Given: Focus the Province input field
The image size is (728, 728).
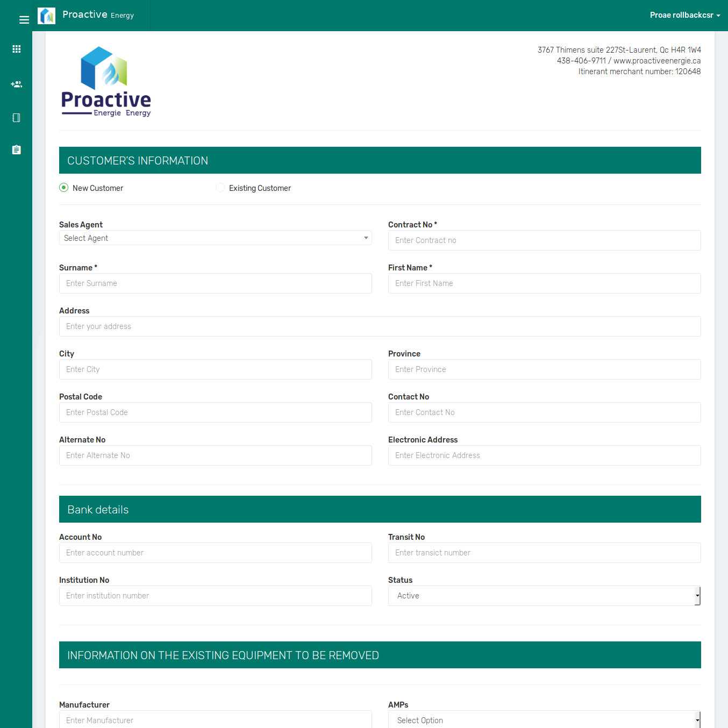Looking at the screenshot, I should pyautogui.click(x=545, y=369).
